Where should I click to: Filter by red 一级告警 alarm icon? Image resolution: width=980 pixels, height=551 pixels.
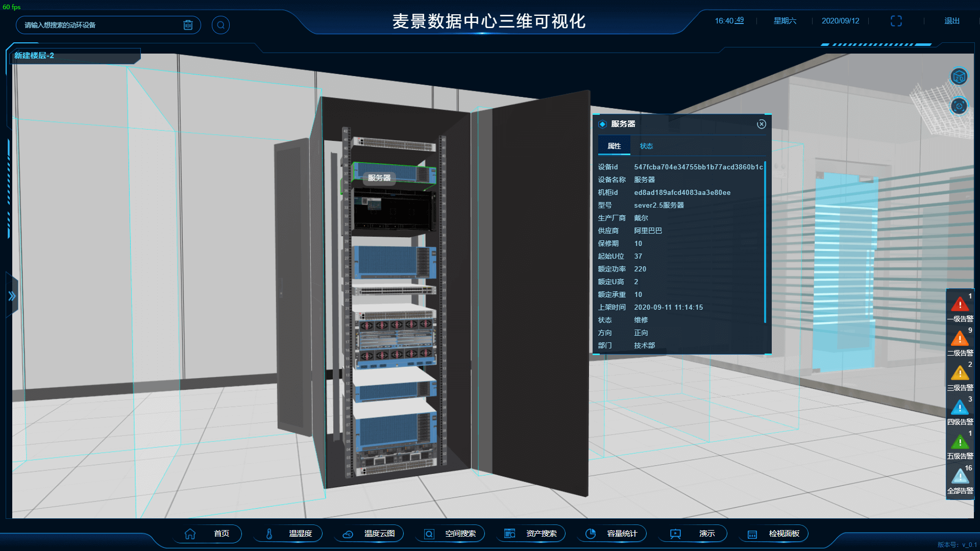tap(960, 305)
